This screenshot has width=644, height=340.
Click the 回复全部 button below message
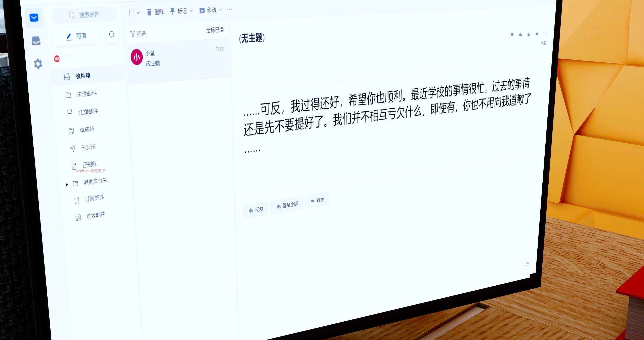coord(287,205)
